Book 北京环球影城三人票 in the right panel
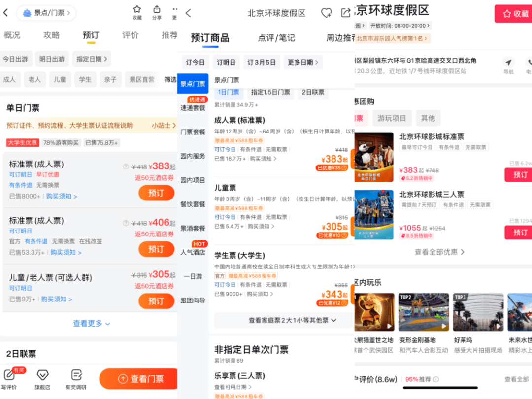This screenshot has height=399, width=532. point(518,233)
